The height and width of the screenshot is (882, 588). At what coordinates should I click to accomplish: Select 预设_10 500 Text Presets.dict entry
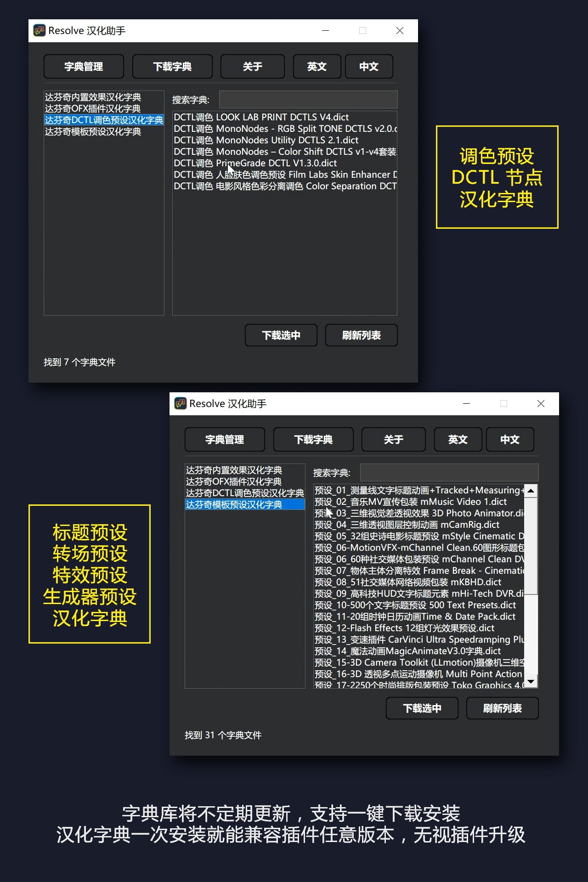point(419,605)
